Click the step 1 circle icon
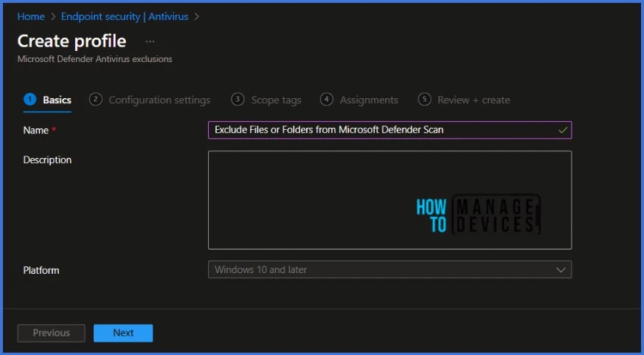 pyautogui.click(x=30, y=100)
